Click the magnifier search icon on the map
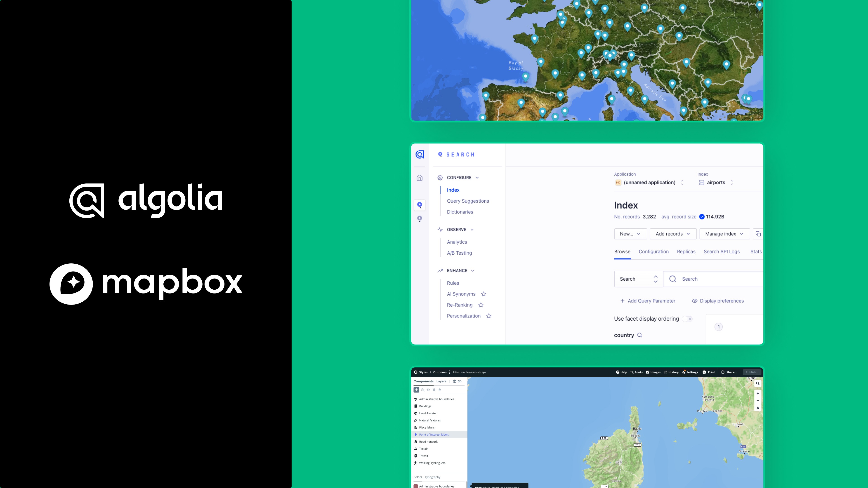Image resolution: width=868 pixels, height=488 pixels. click(x=757, y=383)
